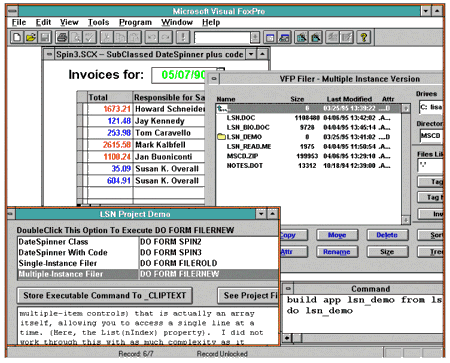Click the Copy toolbar icon
The image size is (450, 363).
tap(120, 37)
